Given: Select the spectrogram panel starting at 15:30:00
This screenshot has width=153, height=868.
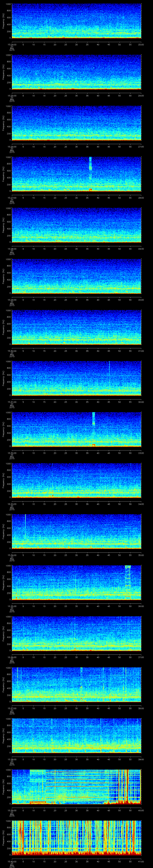Looking at the screenshot, I should (x=76, y=327).
